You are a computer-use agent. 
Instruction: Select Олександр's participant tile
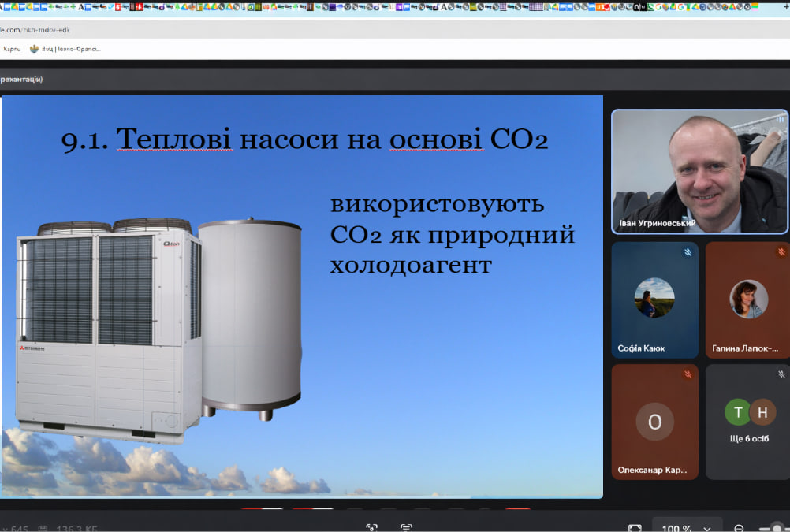pyautogui.click(x=654, y=422)
